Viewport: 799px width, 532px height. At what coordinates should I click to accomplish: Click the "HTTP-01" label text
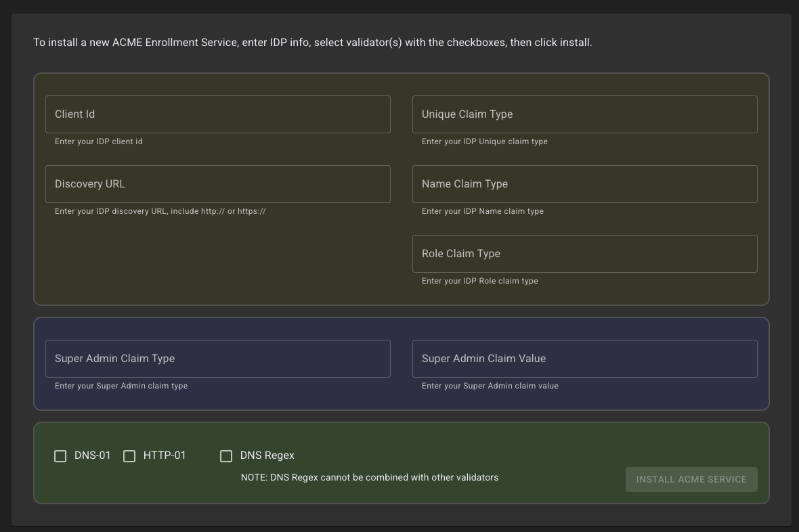click(x=165, y=456)
